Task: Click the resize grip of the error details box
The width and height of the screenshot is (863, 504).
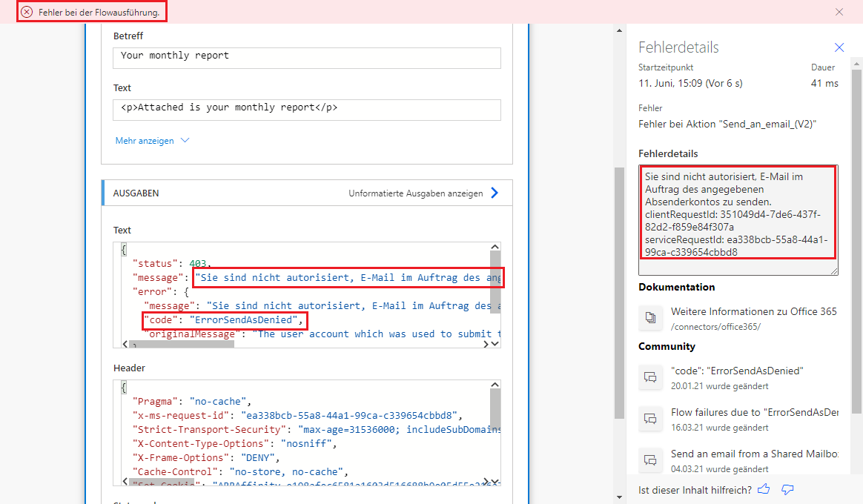Action: [x=834, y=271]
